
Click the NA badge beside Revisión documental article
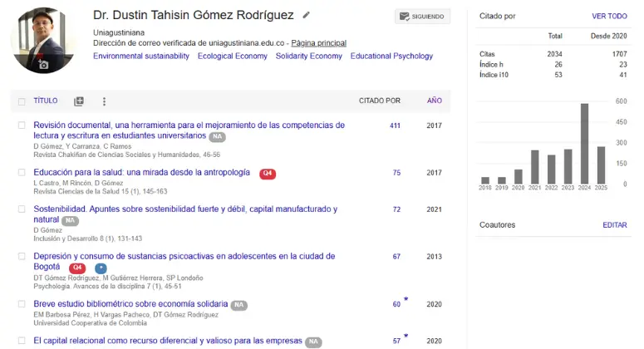pos(217,136)
